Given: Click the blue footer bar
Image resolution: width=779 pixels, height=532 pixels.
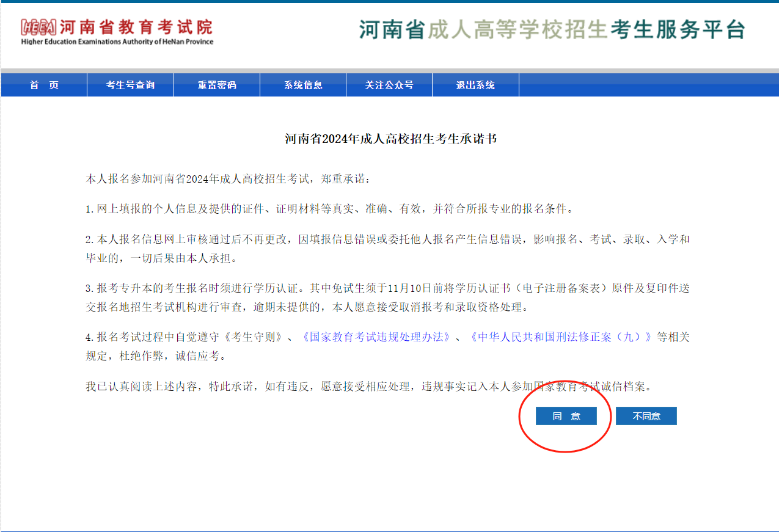Looking at the screenshot, I should [x=389, y=529].
